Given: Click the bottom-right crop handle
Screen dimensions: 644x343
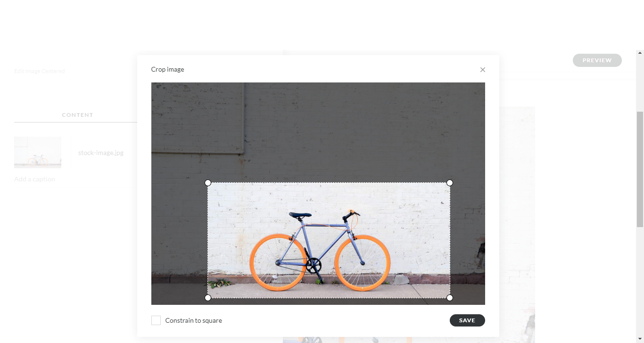Looking at the screenshot, I should click(450, 298).
